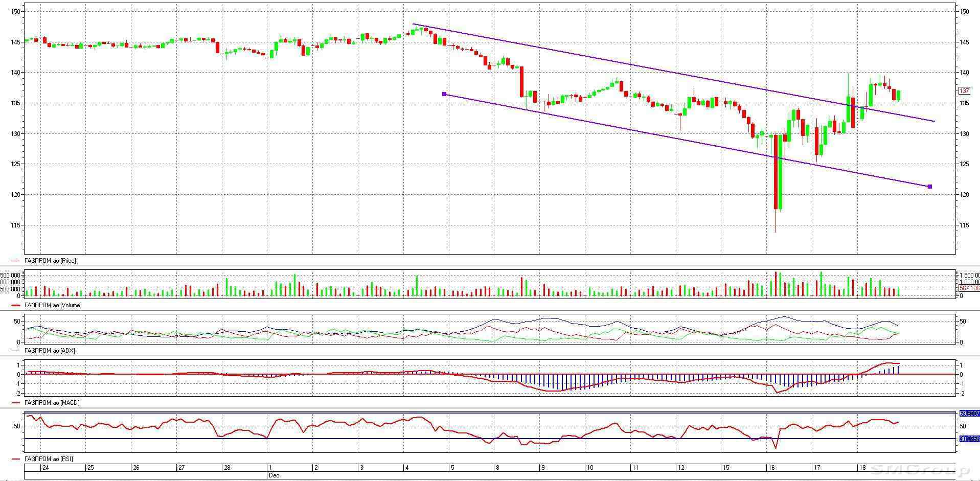This screenshot has height=481, width=980.
Task: Click date label 8 on the time axis
Action: tap(498, 468)
